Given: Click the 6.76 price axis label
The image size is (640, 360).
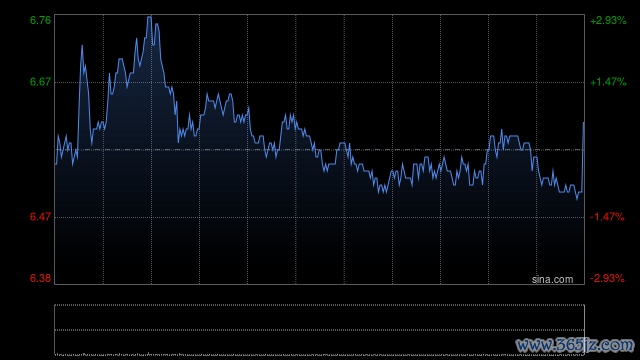Looking at the screenshot, I should (40, 20).
